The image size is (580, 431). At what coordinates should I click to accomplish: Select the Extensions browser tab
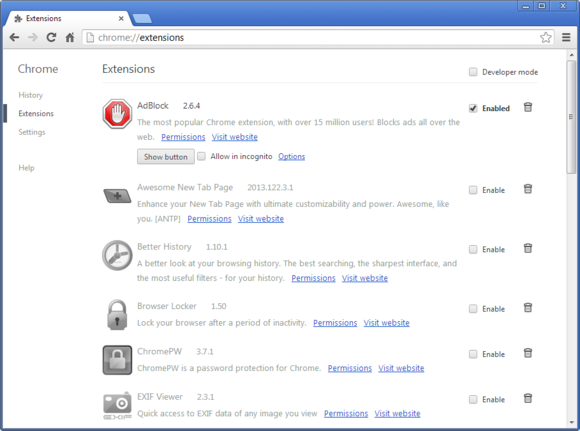coord(68,18)
